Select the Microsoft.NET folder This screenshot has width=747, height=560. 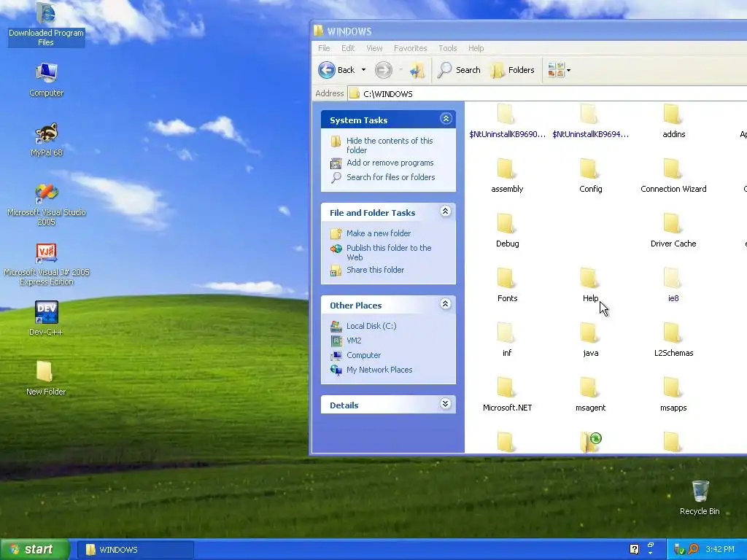[x=507, y=395]
